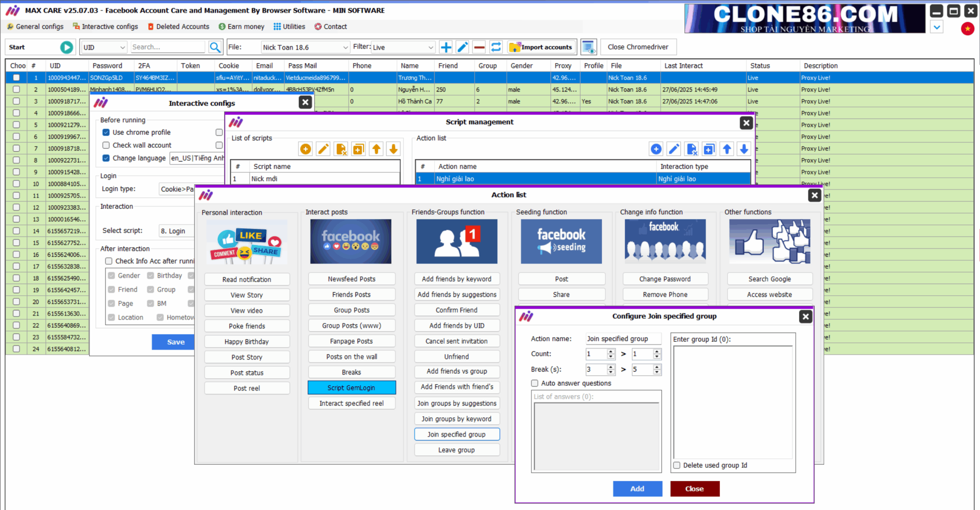Viewport: 980px width, 510px height.
Task: Click the blue pencil edit-file icon
Action: point(462,47)
